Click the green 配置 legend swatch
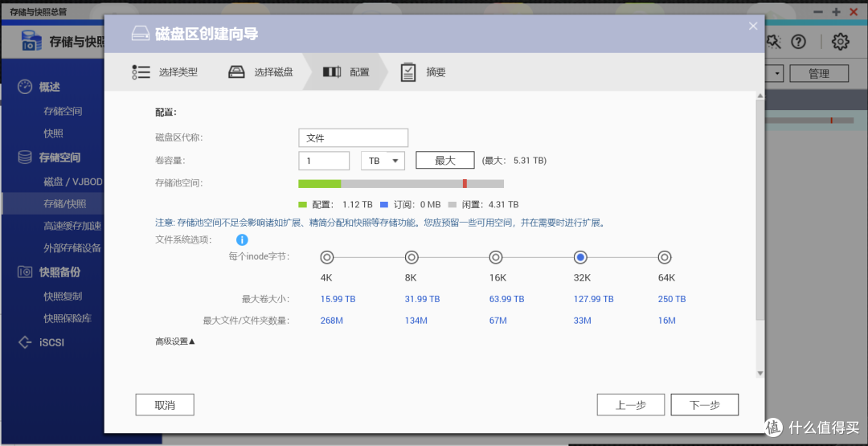The width and height of the screenshot is (868, 446). (302, 205)
